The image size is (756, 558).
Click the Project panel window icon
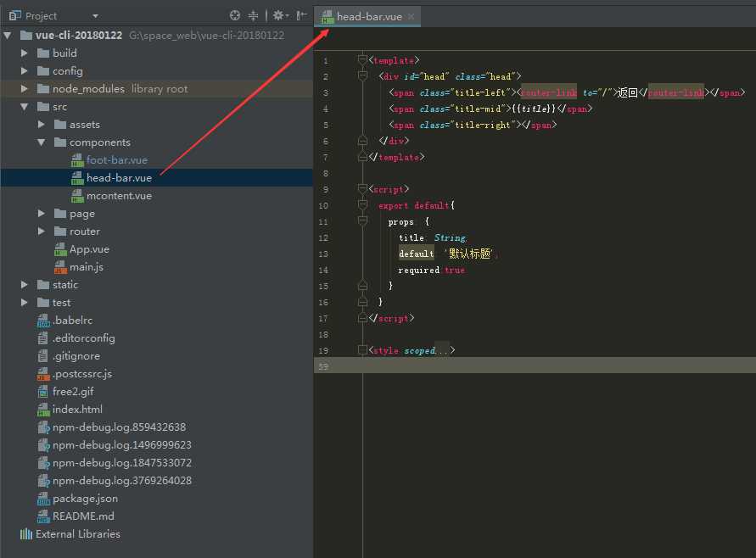15,15
